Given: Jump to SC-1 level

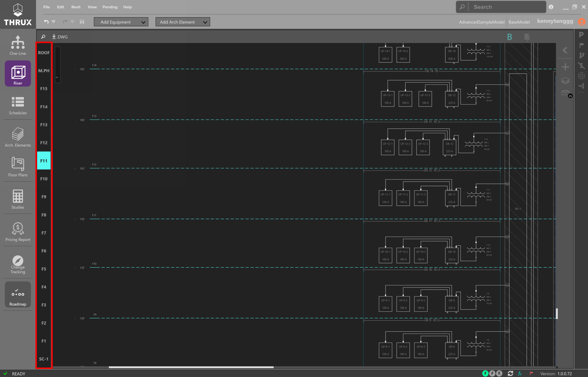Looking at the screenshot, I should [44, 359].
